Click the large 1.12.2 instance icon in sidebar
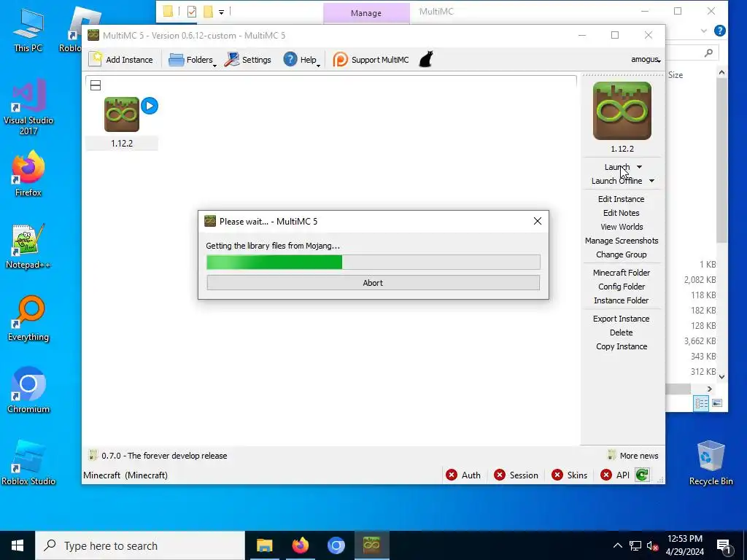 622,111
